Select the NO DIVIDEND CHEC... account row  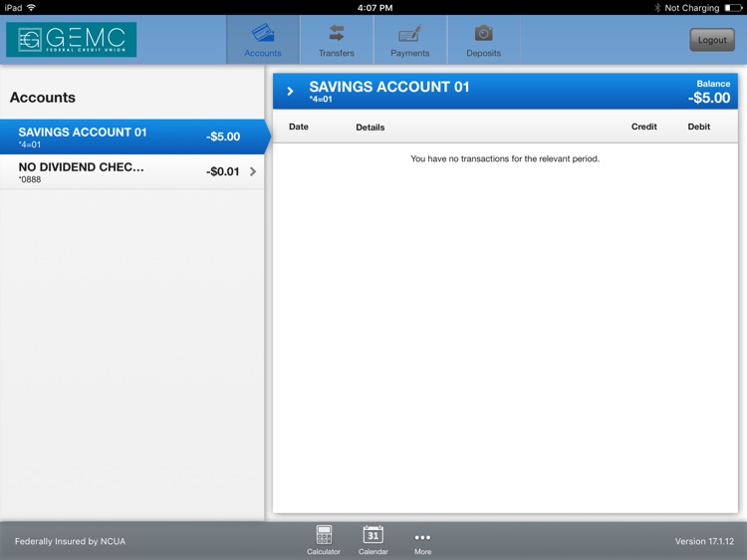pyautogui.click(x=131, y=171)
